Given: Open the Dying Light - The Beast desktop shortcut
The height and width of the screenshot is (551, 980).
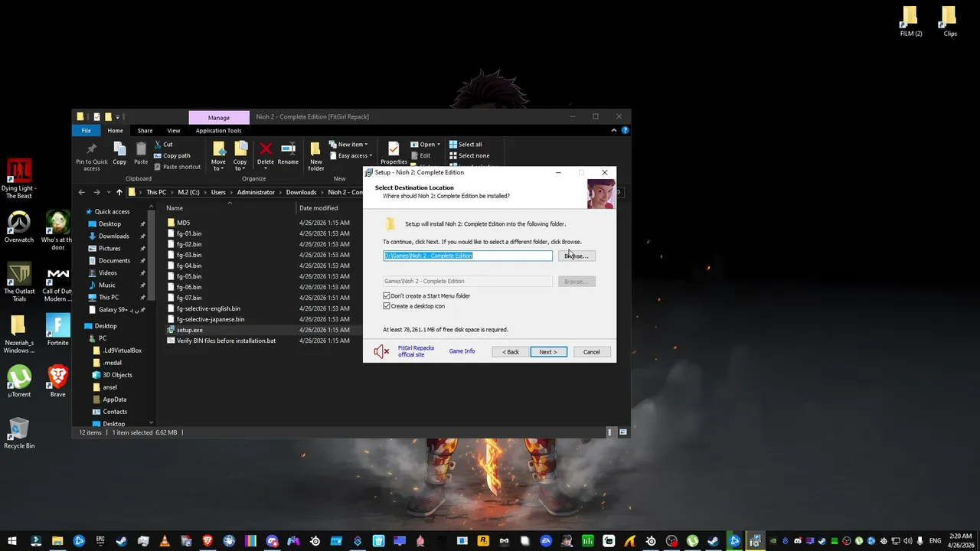Looking at the screenshot, I should click(19, 179).
